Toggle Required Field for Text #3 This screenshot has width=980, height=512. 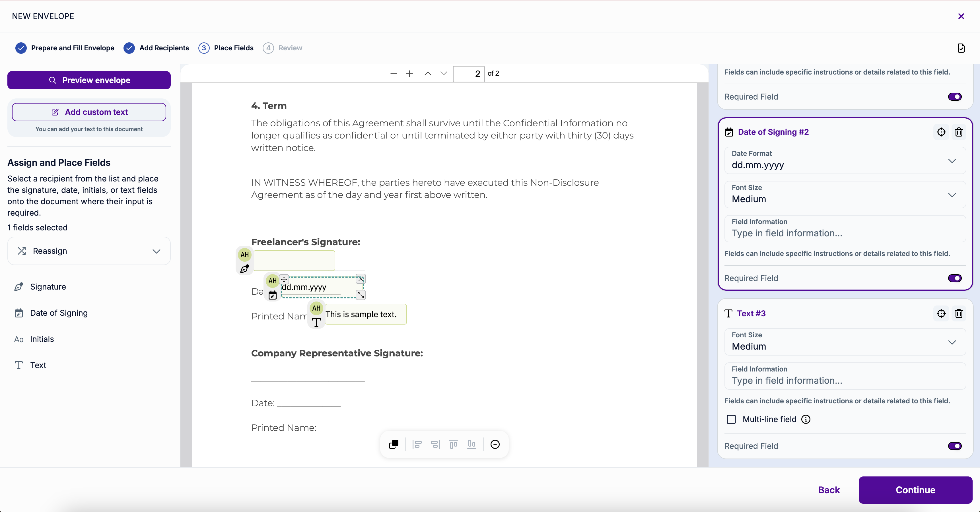(954, 446)
